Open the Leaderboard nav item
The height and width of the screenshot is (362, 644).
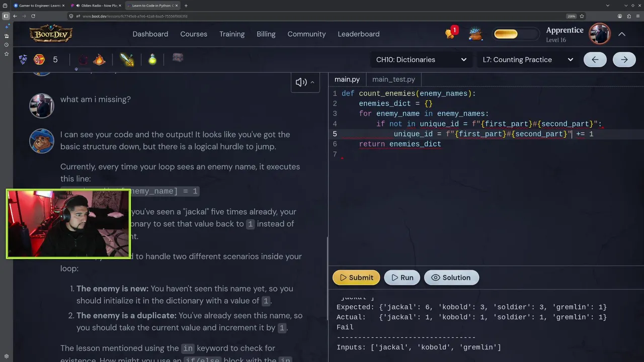point(359,34)
